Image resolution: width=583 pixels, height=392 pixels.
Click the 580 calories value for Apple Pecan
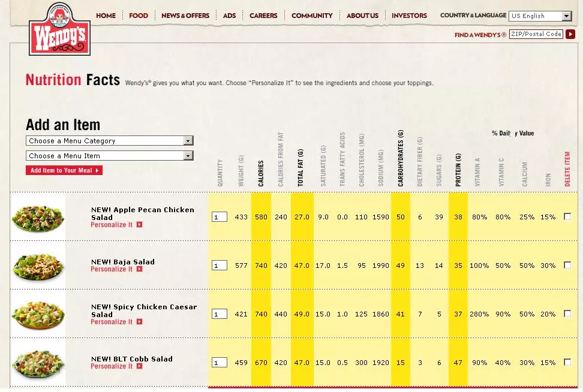(261, 217)
